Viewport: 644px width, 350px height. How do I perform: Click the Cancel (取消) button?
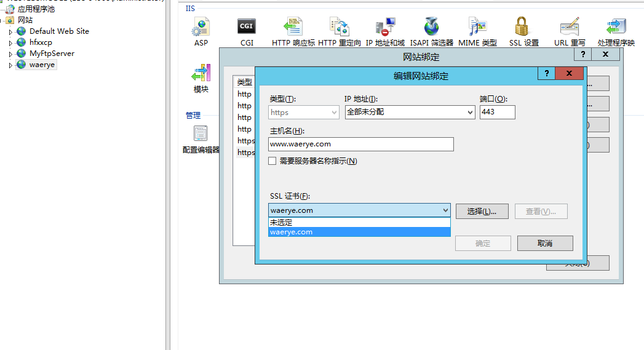point(545,243)
